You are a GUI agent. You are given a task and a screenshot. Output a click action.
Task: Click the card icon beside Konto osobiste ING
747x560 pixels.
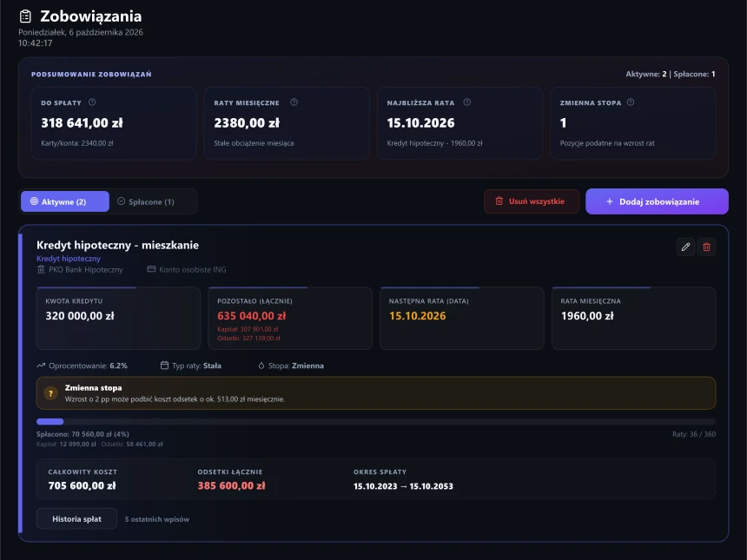(151, 269)
